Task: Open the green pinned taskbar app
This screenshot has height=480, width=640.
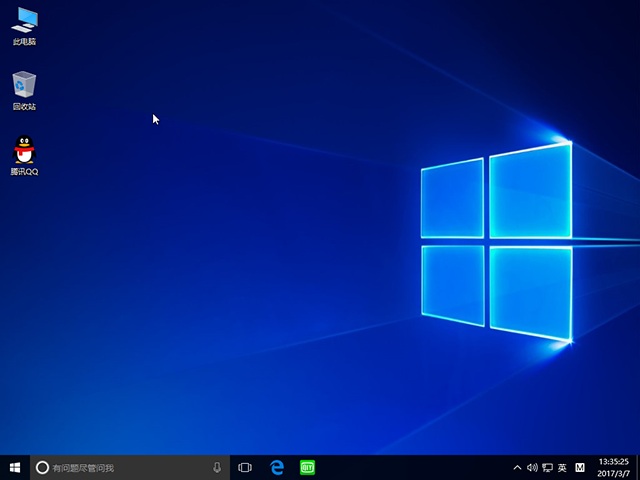Action: 308,467
